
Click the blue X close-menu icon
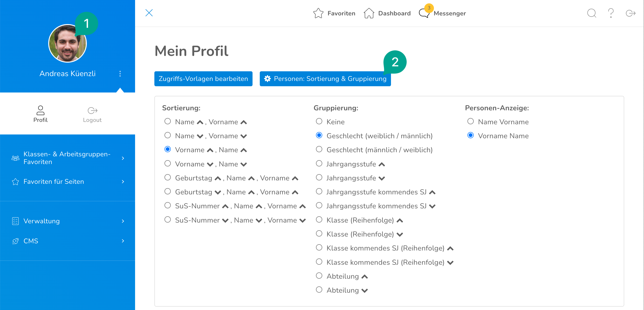point(149,13)
